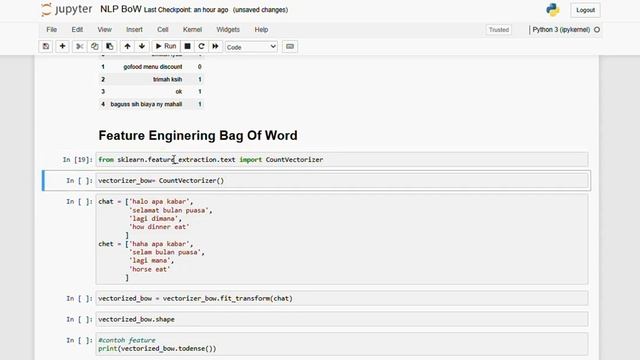The width and height of the screenshot is (640, 360).
Task: Click into the chat list definition cell
Action: (342, 239)
